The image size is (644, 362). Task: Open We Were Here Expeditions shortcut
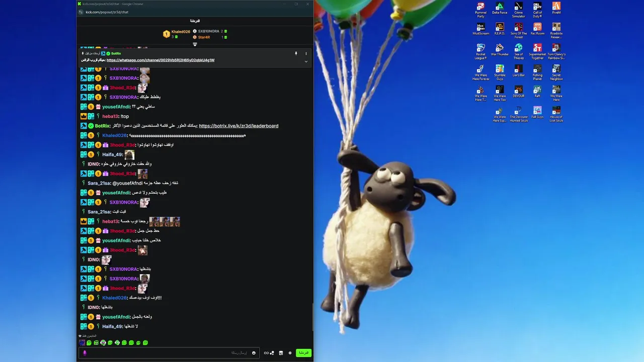pyautogui.click(x=500, y=115)
